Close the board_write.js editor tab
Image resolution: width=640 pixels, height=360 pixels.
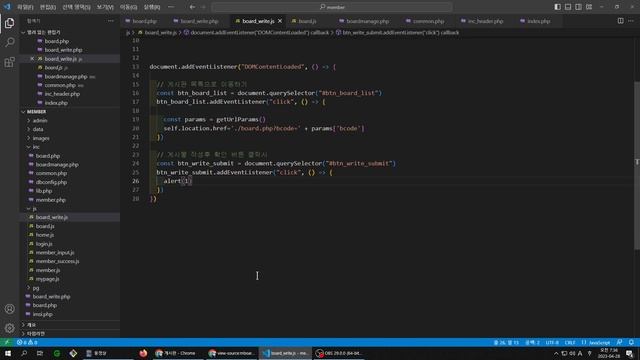tap(280, 21)
